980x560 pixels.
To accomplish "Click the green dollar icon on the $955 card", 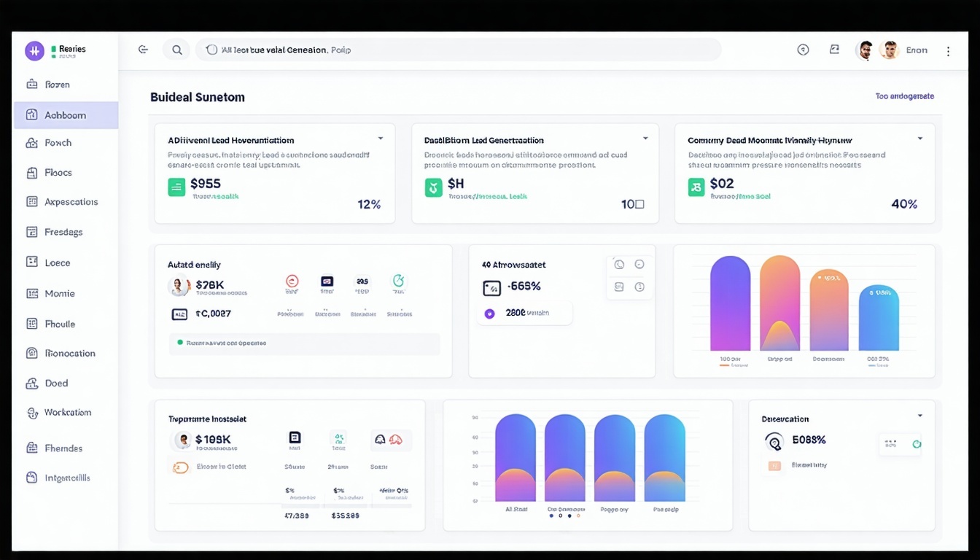I will point(176,187).
